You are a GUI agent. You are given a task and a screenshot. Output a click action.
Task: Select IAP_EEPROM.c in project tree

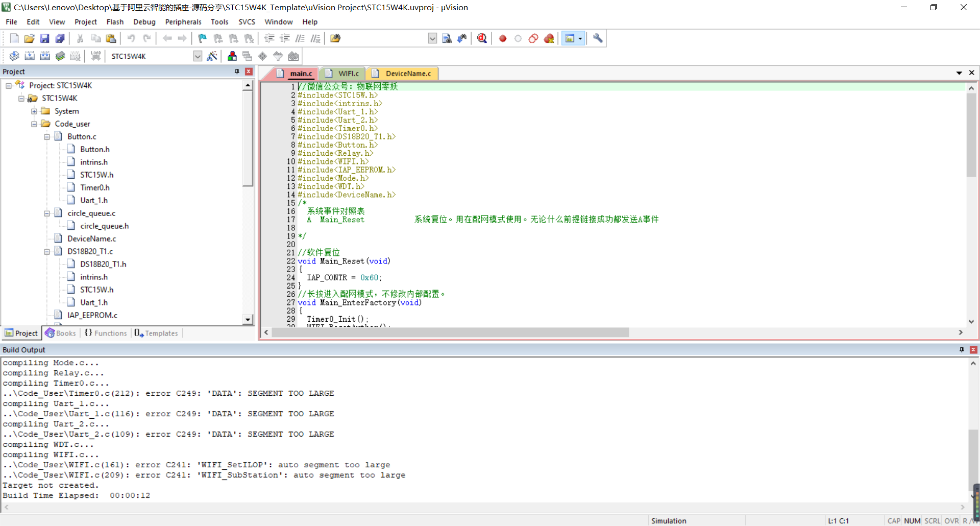(x=92, y=315)
